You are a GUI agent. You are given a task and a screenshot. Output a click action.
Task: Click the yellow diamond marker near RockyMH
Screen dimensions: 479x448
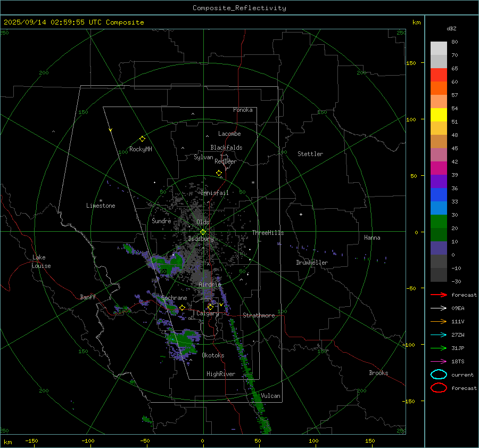coord(142,139)
